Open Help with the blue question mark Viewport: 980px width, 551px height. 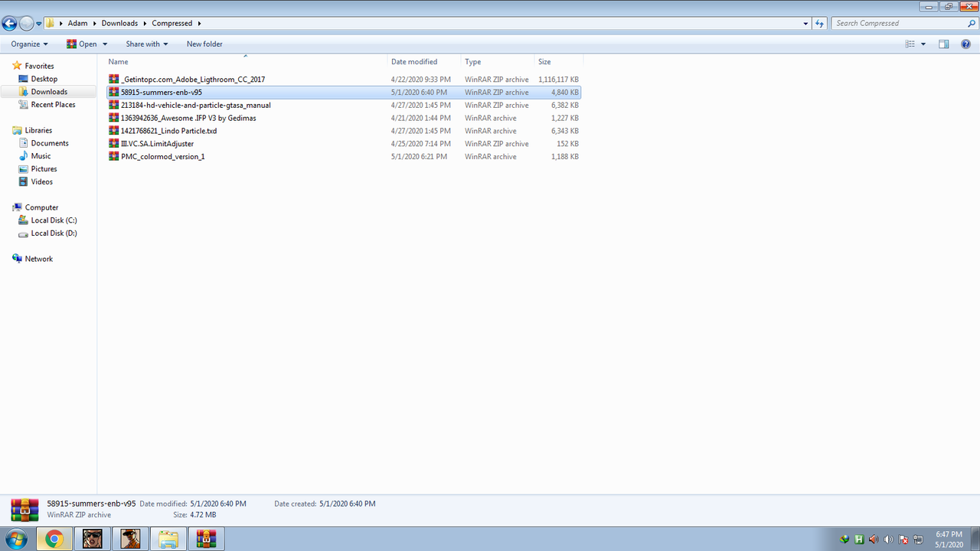(966, 44)
